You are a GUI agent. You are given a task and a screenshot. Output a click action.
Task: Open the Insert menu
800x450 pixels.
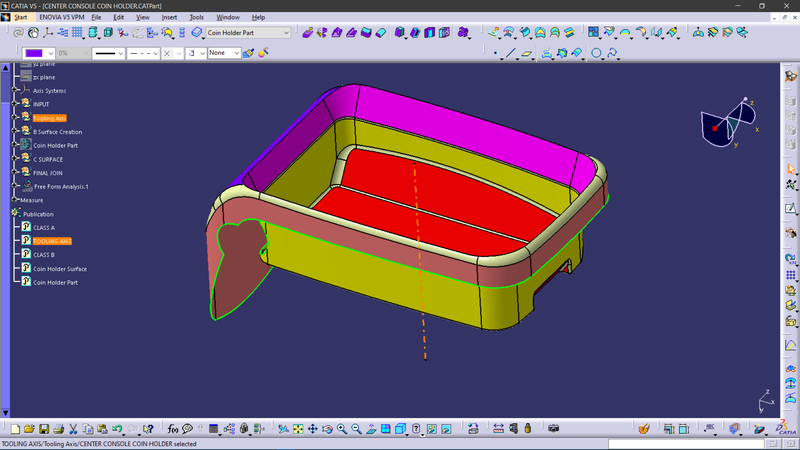point(169,17)
